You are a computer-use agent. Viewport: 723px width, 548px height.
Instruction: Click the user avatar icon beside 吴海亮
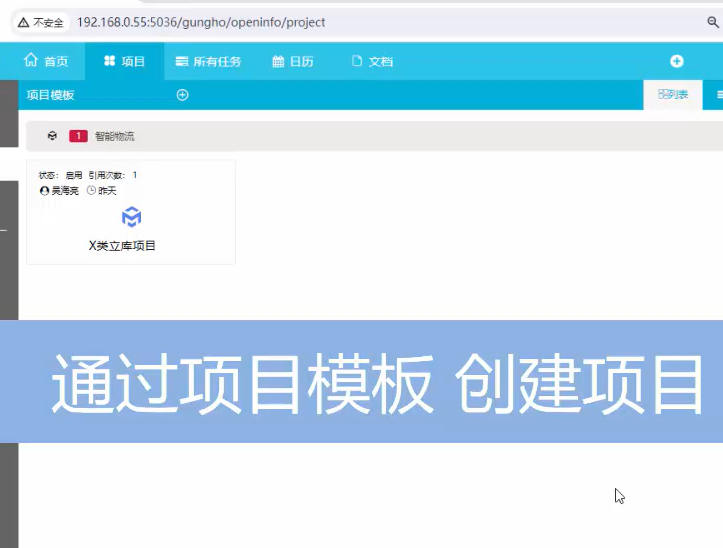(x=44, y=191)
